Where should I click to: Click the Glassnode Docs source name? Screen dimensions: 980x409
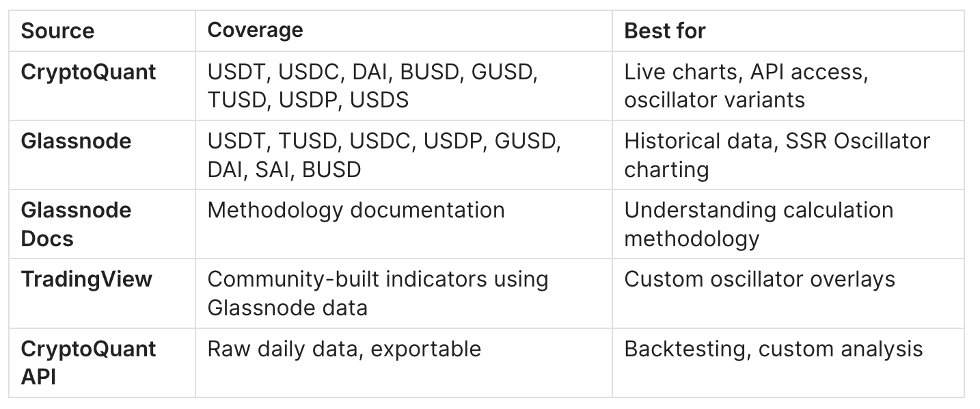point(76,224)
